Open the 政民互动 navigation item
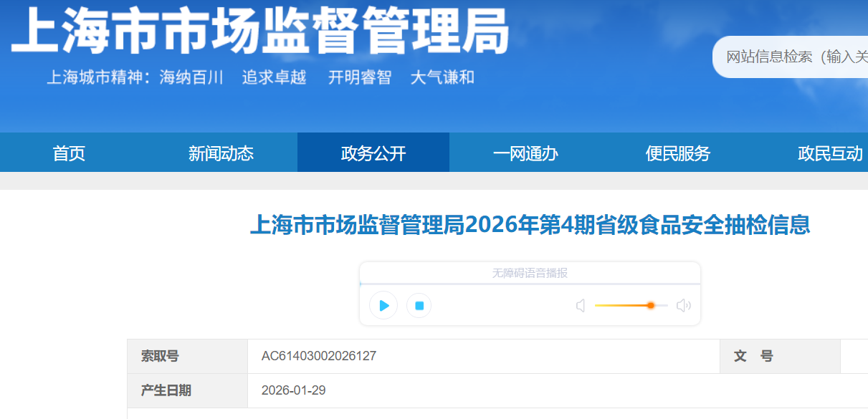The height and width of the screenshot is (419, 868). pos(830,153)
